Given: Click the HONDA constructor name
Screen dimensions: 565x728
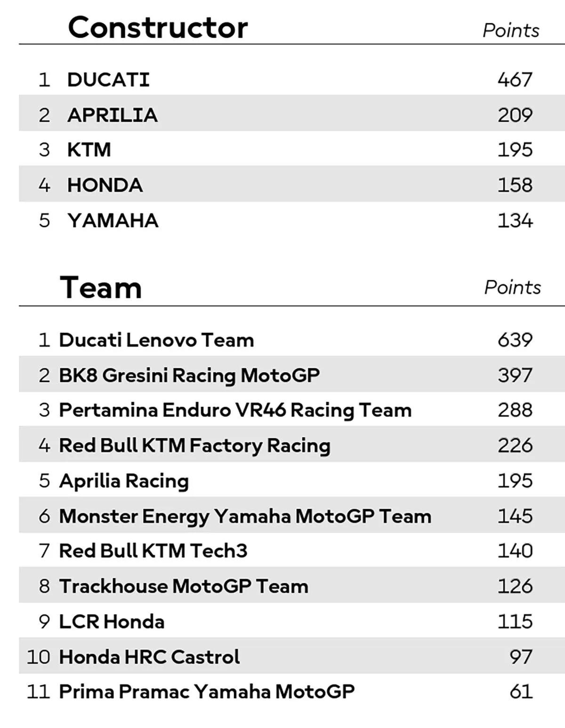Looking at the screenshot, I should [x=105, y=185].
